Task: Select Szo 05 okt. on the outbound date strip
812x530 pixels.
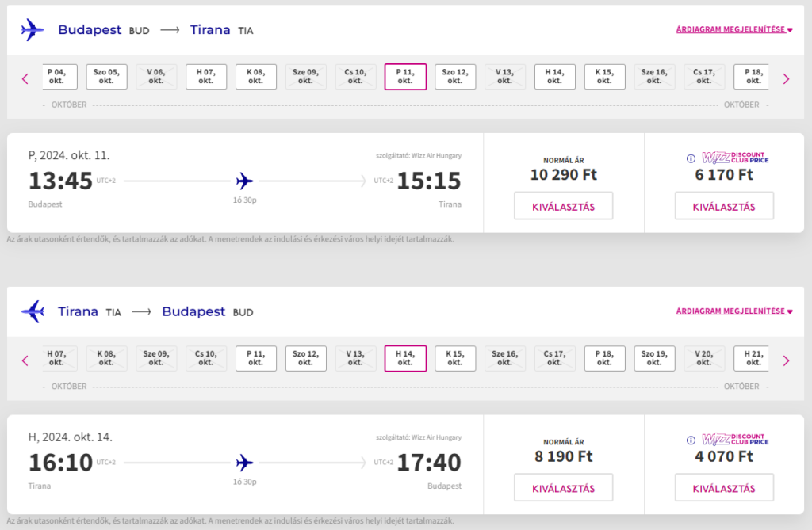Action: 106,77
